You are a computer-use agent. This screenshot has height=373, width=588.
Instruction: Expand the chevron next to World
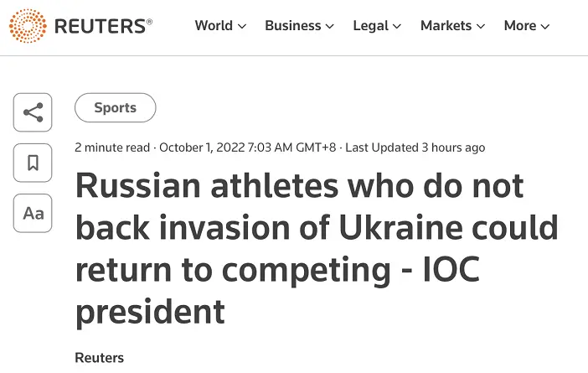(x=242, y=26)
